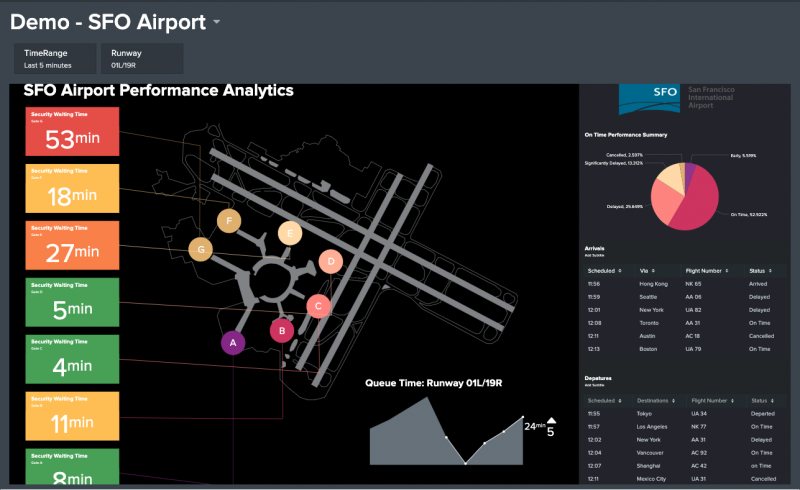This screenshot has height=490, width=800.
Task: Click the 'Departed' status for flight UA 34
Action: 762,414
